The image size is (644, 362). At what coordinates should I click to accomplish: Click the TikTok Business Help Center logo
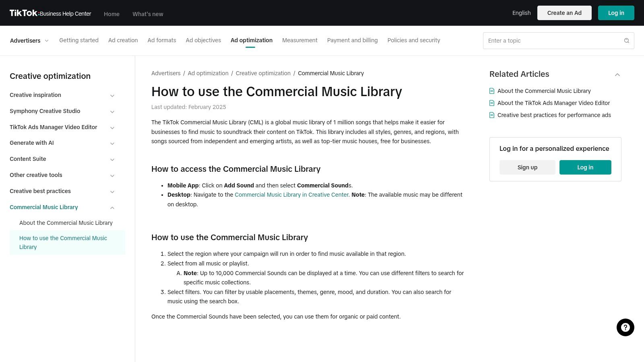(x=50, y=12)
